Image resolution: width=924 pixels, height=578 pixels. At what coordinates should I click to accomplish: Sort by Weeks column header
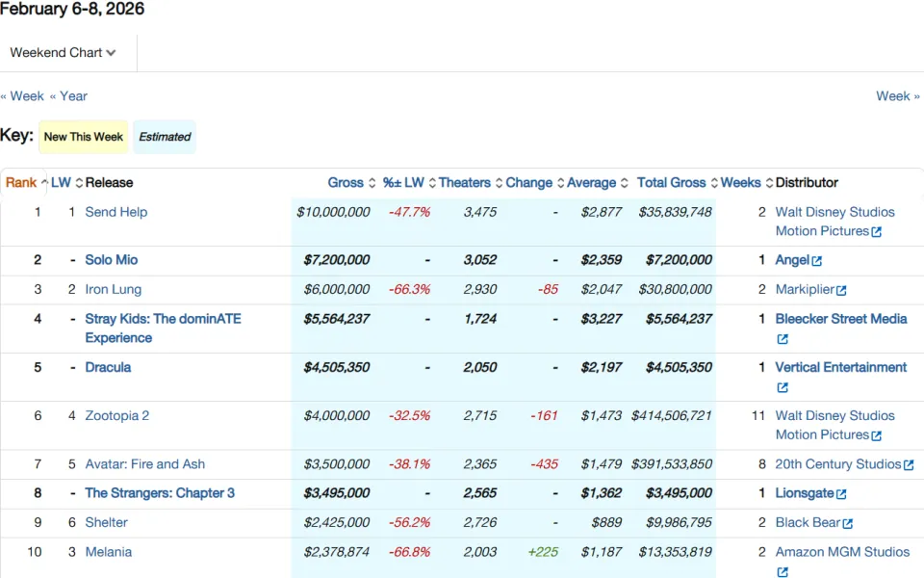747,183
